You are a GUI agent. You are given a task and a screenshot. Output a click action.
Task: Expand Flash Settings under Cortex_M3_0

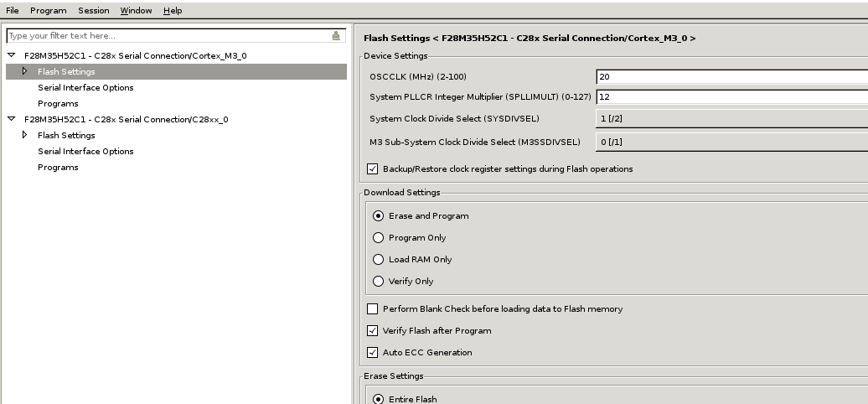pyautogui.click(x=24, y=71)
